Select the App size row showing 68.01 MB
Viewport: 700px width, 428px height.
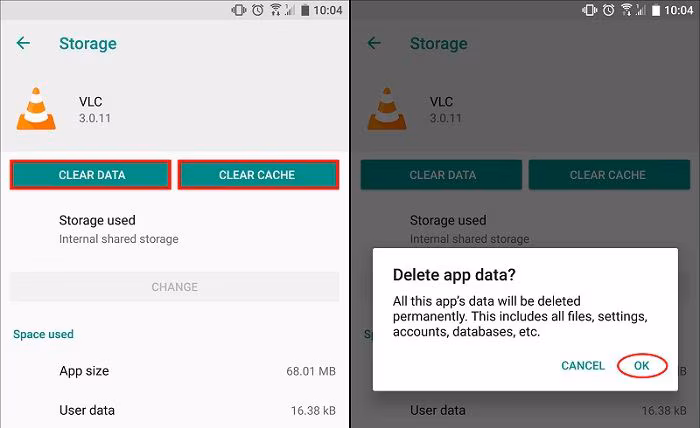(175, 371)
